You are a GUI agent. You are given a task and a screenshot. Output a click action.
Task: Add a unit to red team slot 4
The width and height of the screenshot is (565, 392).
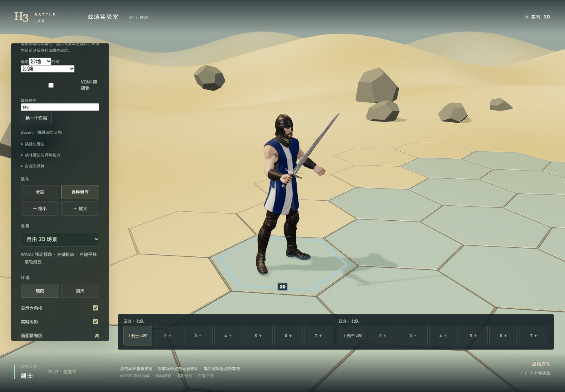click(443, 336)
